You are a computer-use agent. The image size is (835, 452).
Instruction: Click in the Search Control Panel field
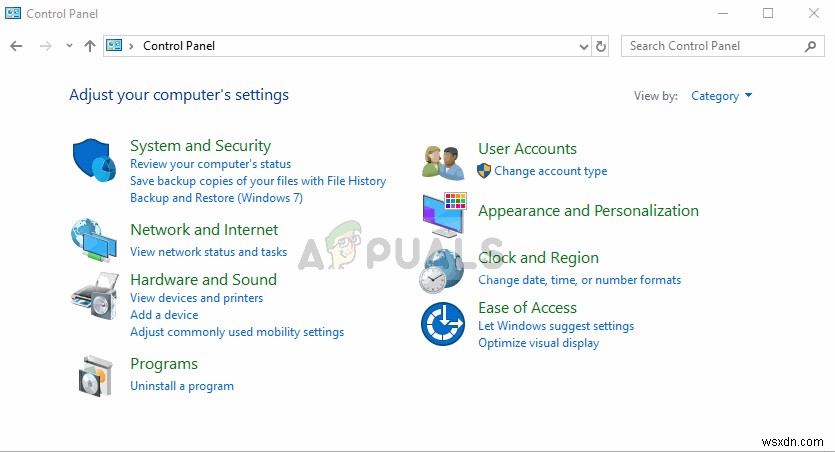click(x=723, y=46)
